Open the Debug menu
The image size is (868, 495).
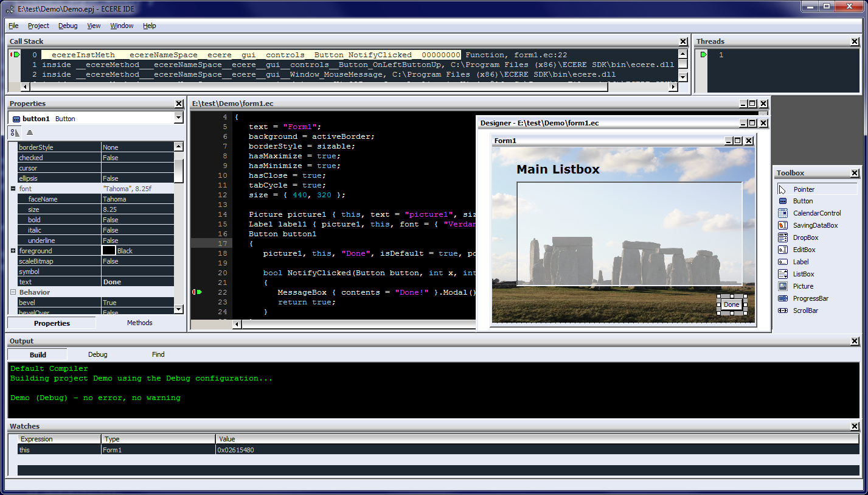click(x=68, y=26)
